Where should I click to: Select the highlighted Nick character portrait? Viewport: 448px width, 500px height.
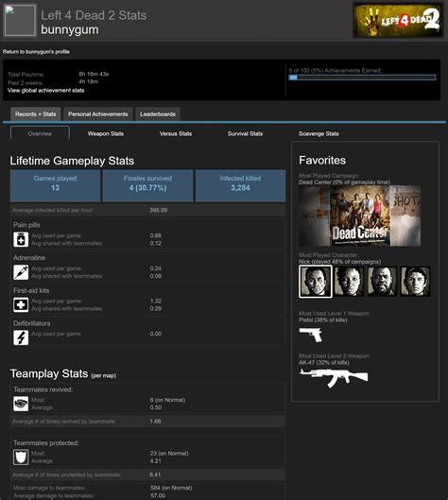pyautogui.click(x=316, y=282)
